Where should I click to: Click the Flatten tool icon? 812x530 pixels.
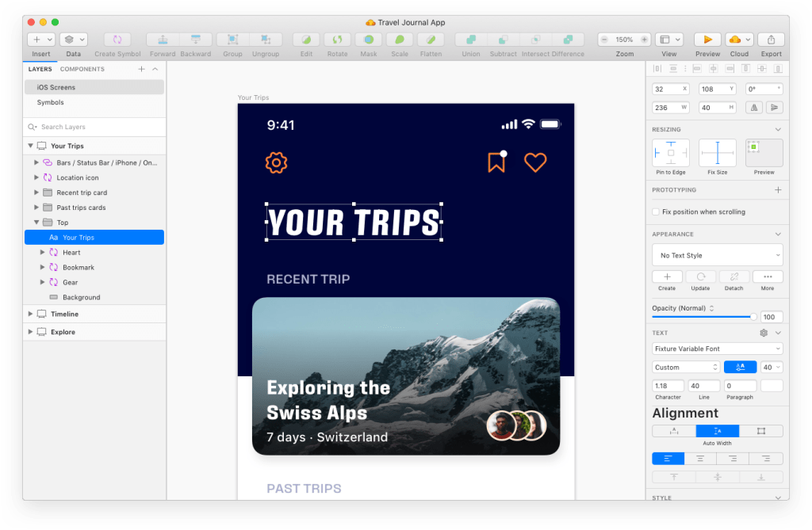(431, 40)
